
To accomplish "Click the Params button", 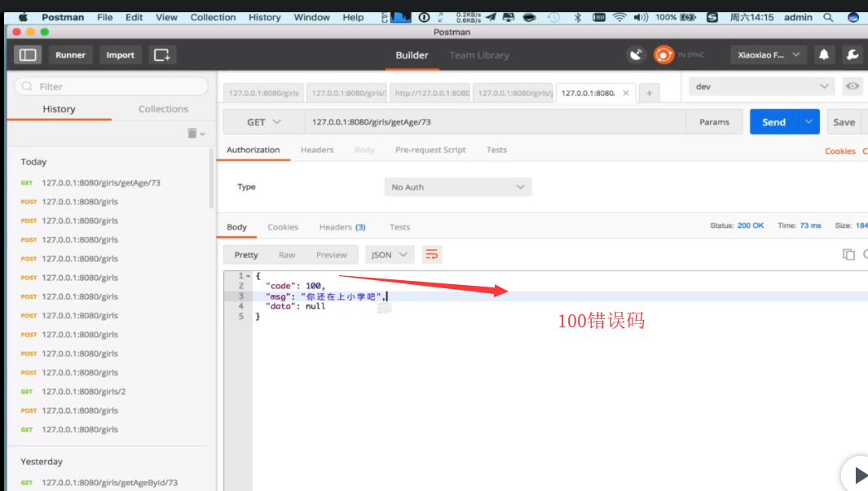I will click(714, 121).
